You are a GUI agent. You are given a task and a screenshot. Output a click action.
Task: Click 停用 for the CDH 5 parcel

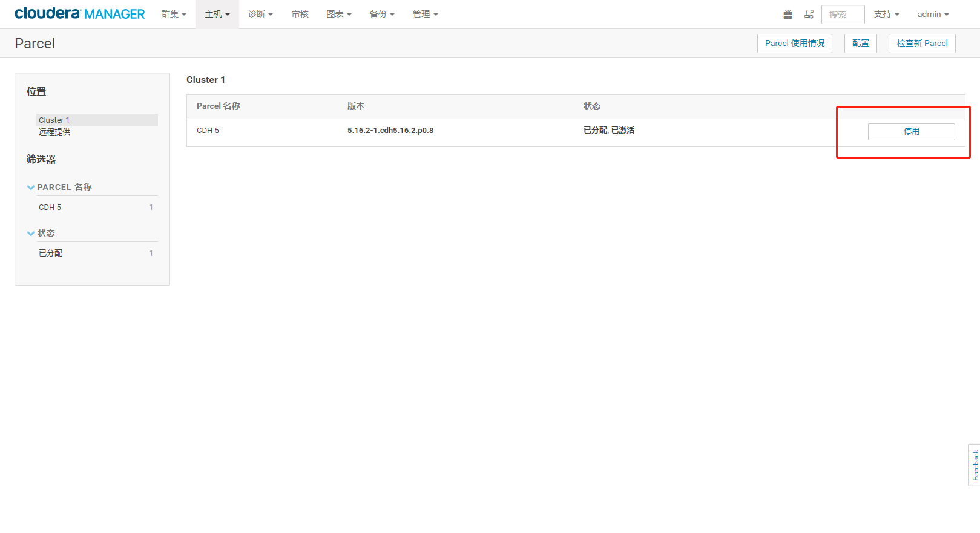click(x=912, y=132)
